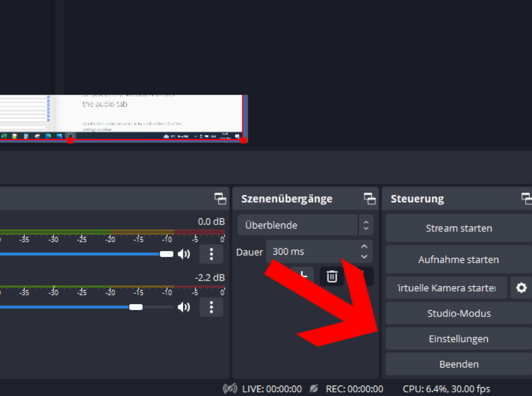Mute the second audio source speaker icon
The image size is (532, 396).
(x=184, y=307)
